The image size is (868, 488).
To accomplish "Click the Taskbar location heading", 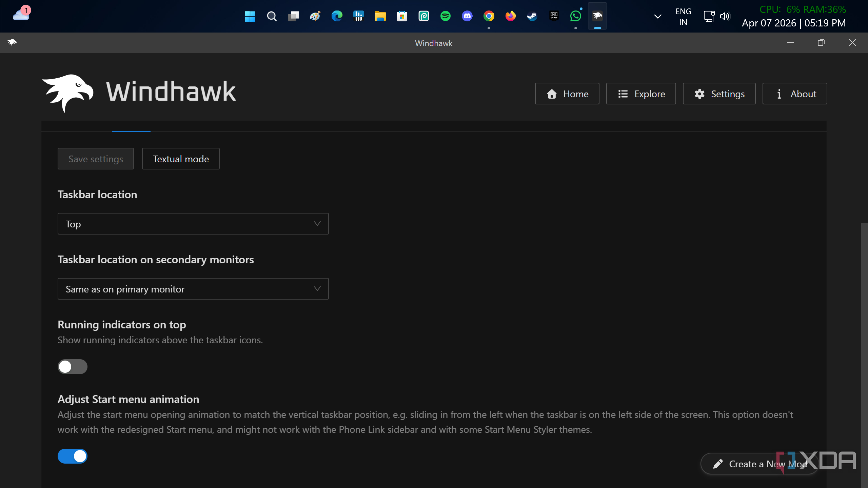I will (x=97, y=195).
